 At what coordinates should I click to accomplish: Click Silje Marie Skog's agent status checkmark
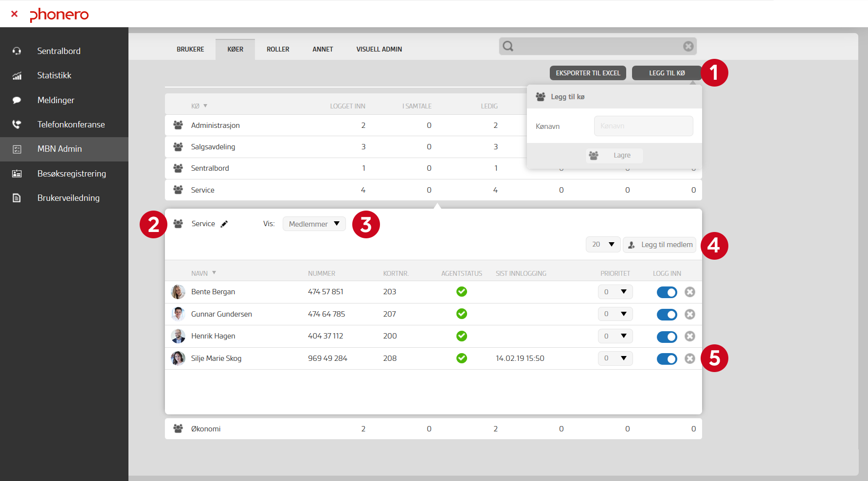click(462, 358)
